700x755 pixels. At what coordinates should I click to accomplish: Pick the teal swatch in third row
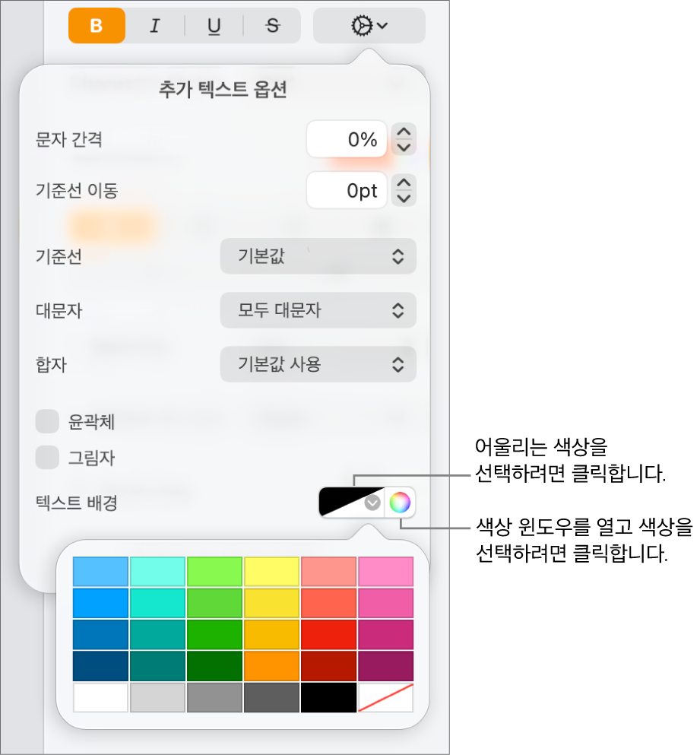(157, 635)
